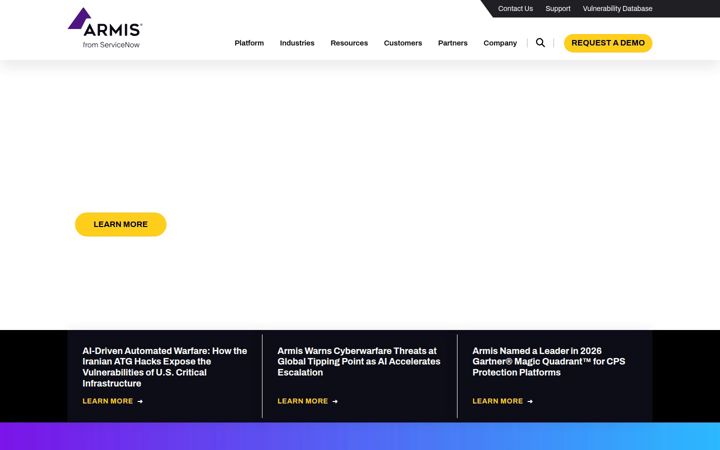Open the Customers menu
The height and width of the screenshot is (450, 720).
click(403, 43)
